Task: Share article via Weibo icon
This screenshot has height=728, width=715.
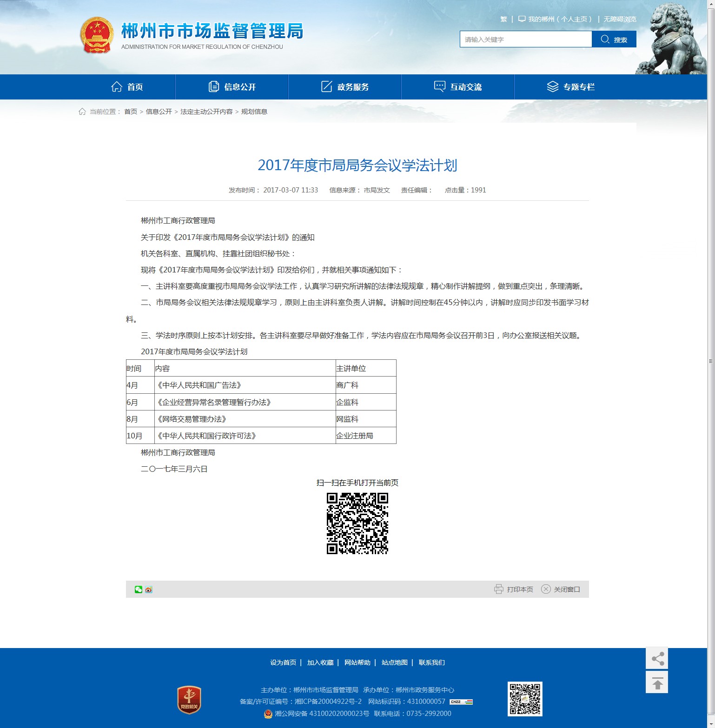Action: [x=149, y=589]
